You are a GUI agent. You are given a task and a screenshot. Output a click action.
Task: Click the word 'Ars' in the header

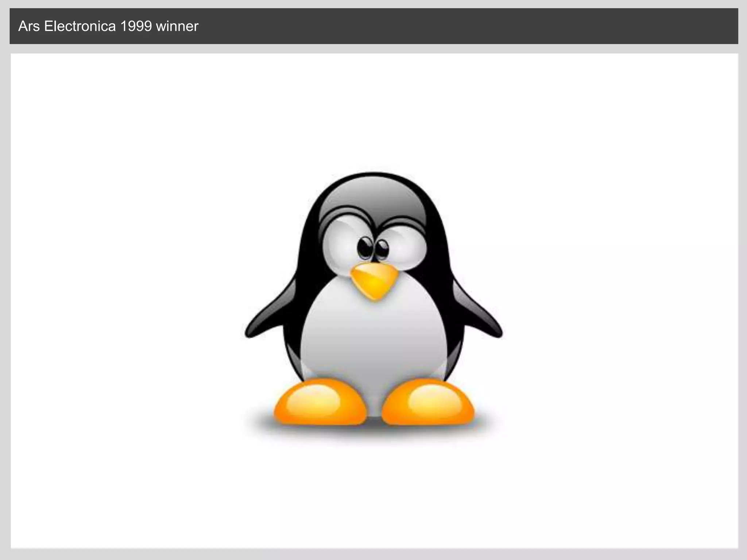click(x=28, y=26)
